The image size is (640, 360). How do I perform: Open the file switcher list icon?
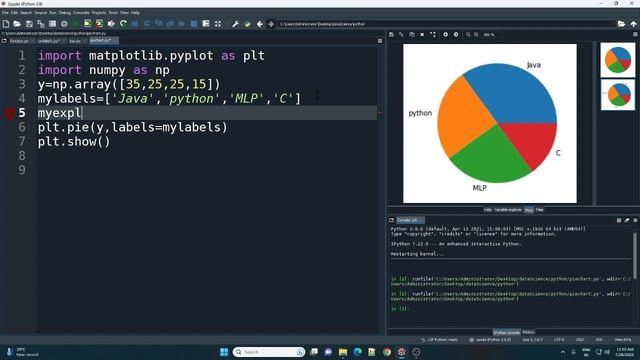tap(52, 24)
